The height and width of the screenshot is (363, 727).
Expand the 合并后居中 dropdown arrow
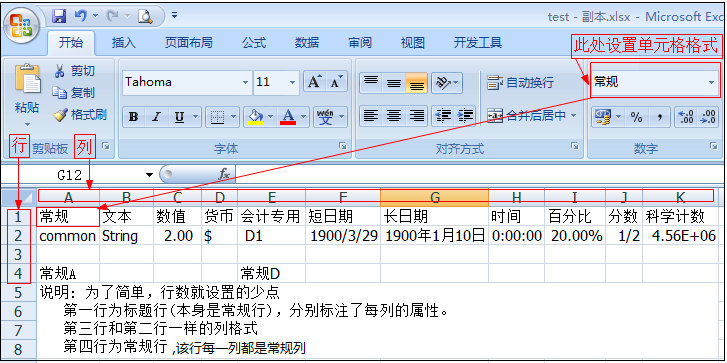[x=573, y=115]
